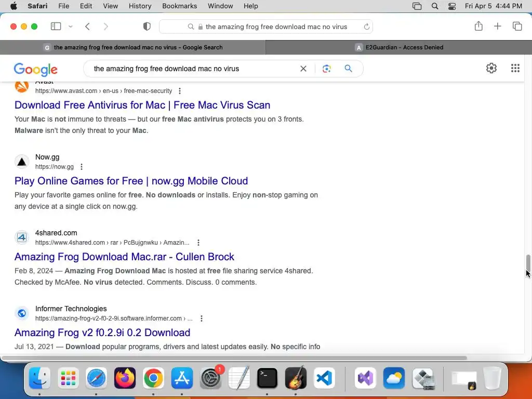Click the 4shared.com site name text

56,233
